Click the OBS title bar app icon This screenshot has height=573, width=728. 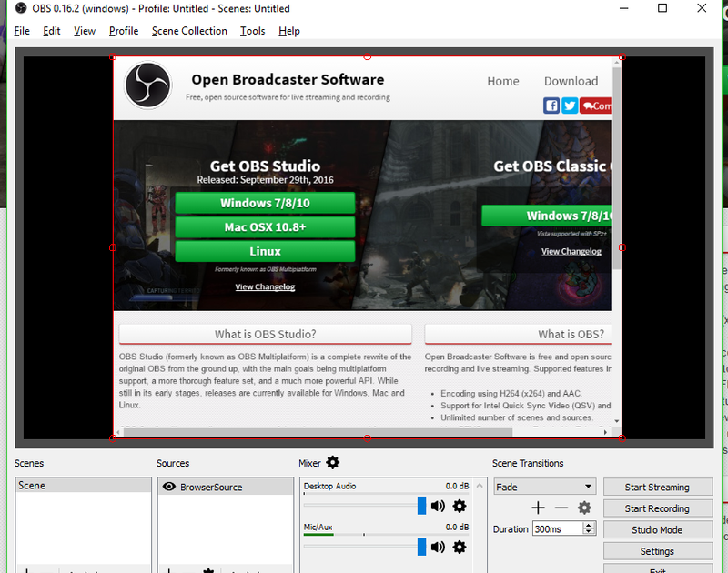click(21, 8)
